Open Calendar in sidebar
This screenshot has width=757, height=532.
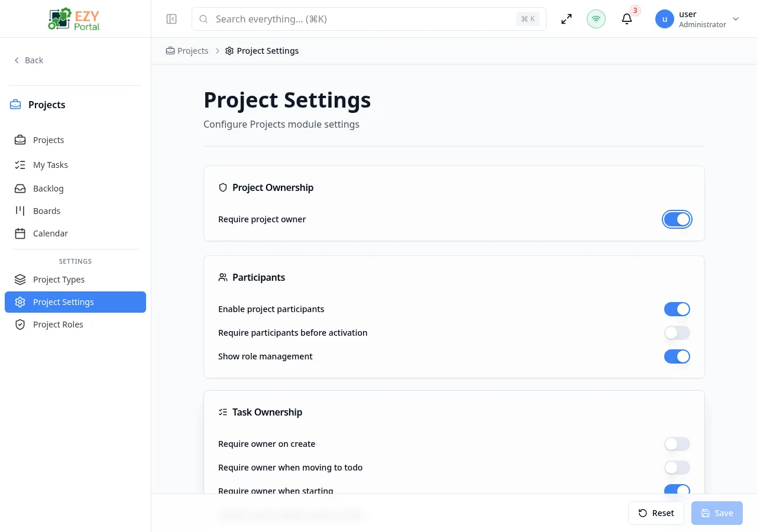click(75, 233)
